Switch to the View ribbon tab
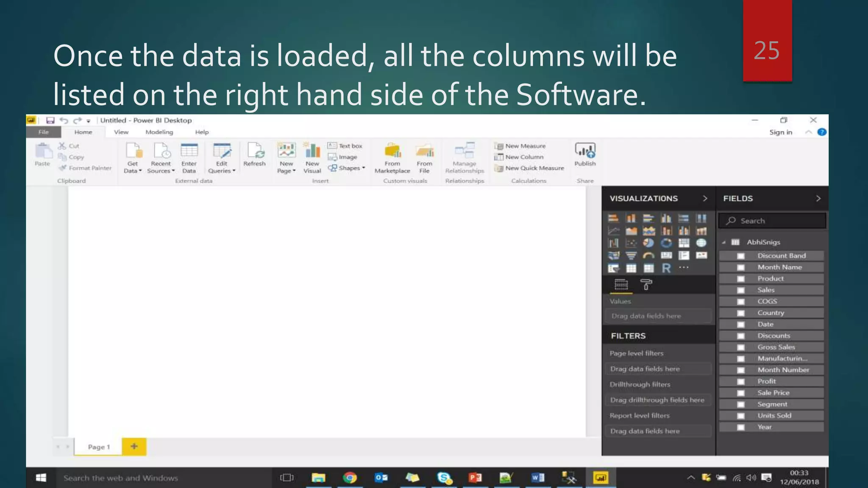 [x=121, y=132]
